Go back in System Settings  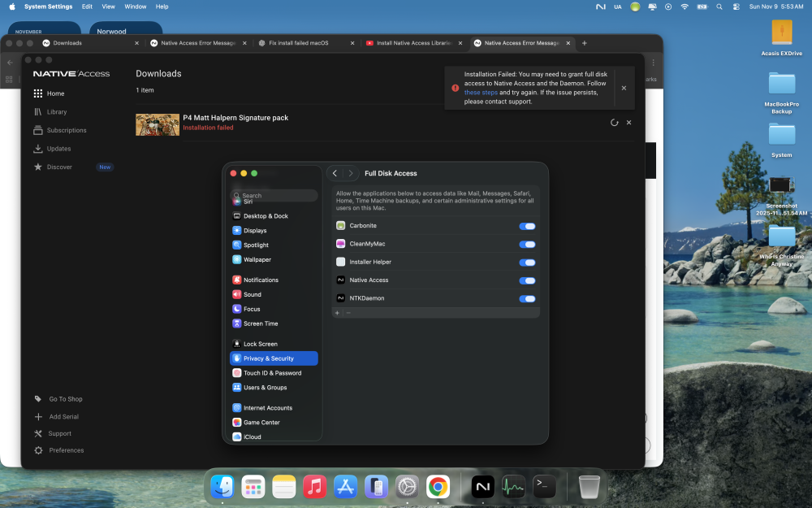pyautogui.click(x=335, y=173)
